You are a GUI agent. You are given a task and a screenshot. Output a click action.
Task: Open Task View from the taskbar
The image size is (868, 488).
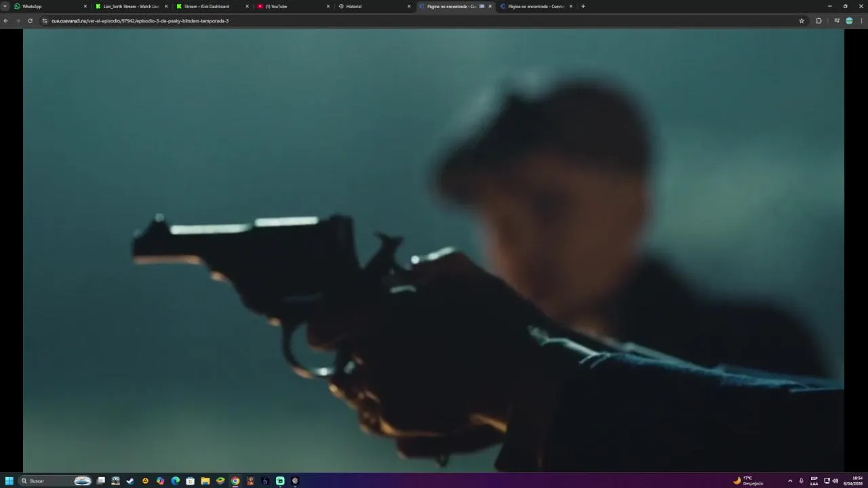pos(101,481)
